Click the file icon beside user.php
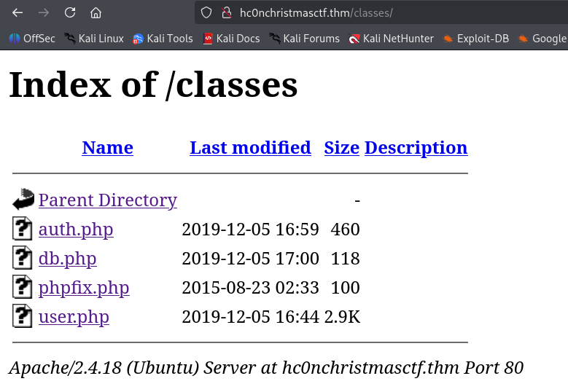This screenshot has height=392, width=568. point(23,317)
